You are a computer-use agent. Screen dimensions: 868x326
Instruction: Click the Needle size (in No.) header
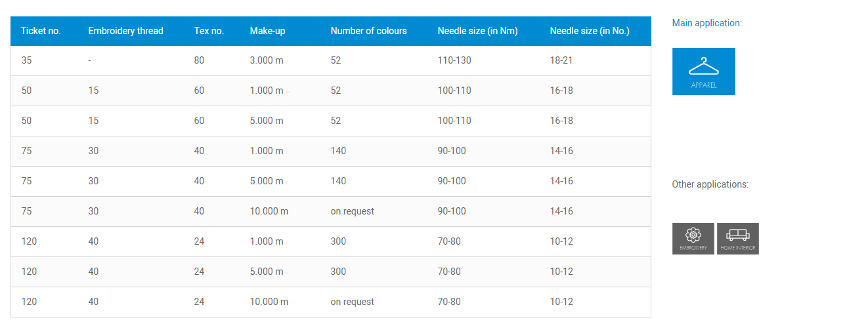point(590,31)
